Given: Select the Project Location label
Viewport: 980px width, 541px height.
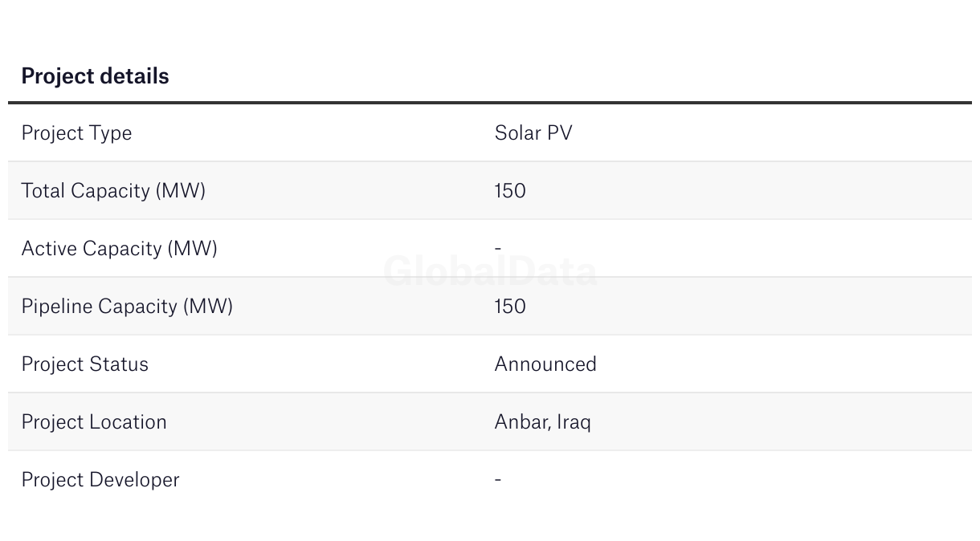Looking at the screenshot, I should 94,422.
